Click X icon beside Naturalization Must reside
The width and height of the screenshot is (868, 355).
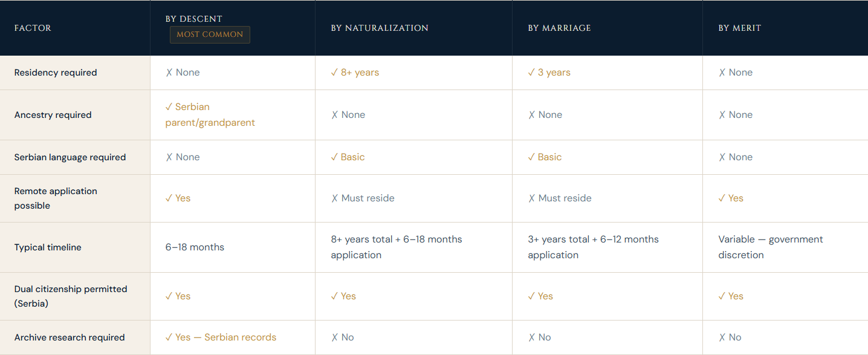(334, 198)
